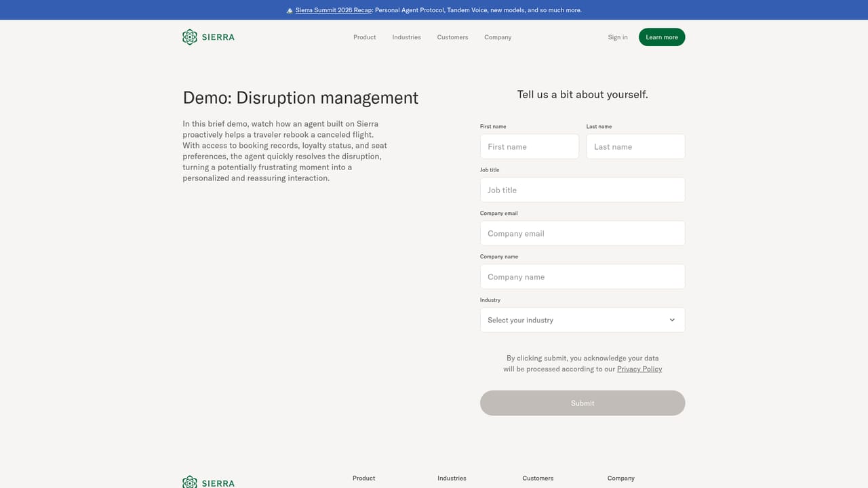Click the Company heading in the footer

(621, 478)
